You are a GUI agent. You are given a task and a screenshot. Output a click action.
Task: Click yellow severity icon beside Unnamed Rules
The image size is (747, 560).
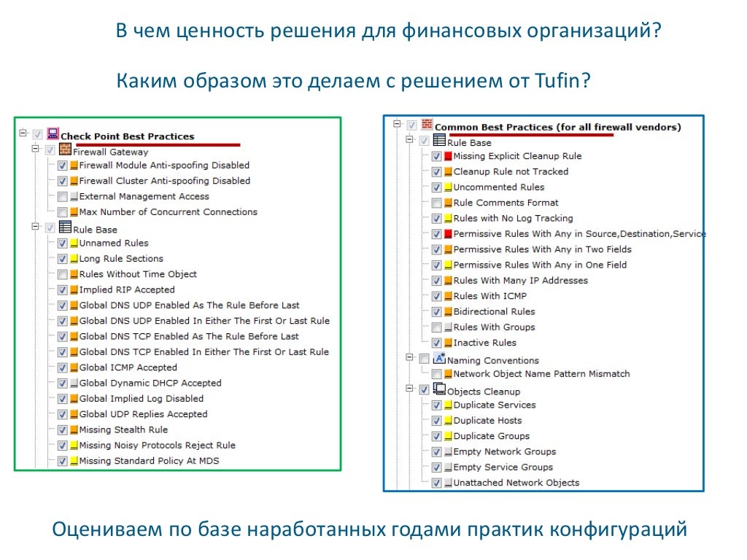(74, 244)
